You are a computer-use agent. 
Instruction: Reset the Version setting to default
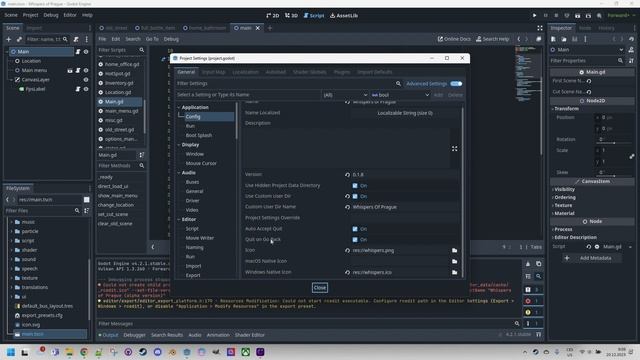[347, 175]
